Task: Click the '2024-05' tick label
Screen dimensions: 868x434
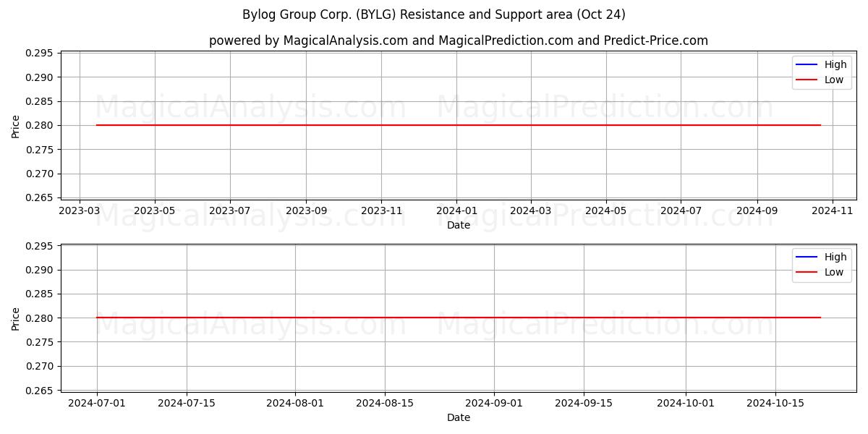Action: [606, 210]
